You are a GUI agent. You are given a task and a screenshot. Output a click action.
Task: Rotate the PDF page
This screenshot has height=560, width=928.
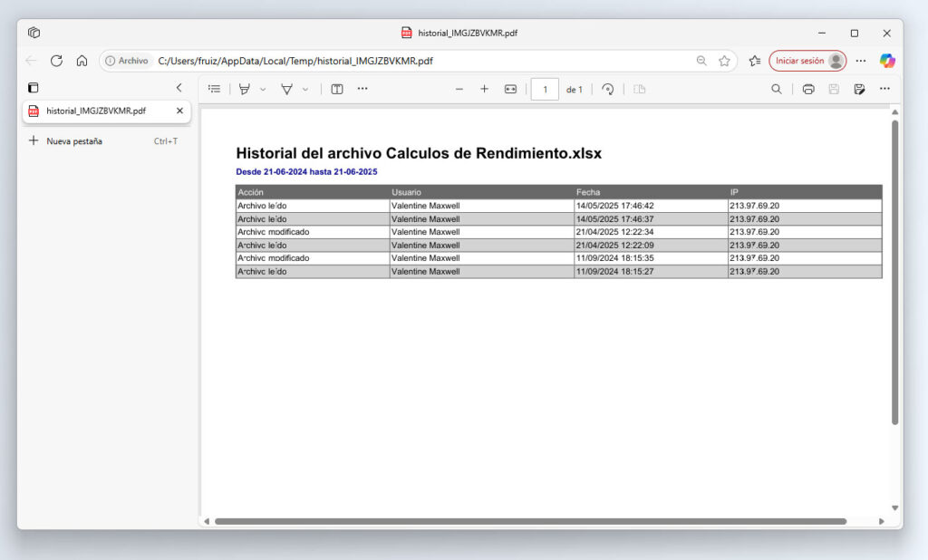pyautogui.click(x=608, y=89)
